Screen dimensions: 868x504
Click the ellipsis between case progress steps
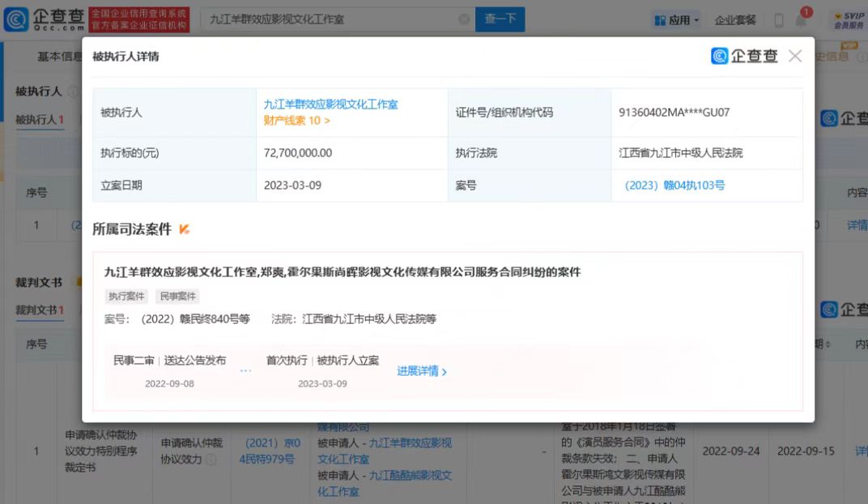pos(245,370)
